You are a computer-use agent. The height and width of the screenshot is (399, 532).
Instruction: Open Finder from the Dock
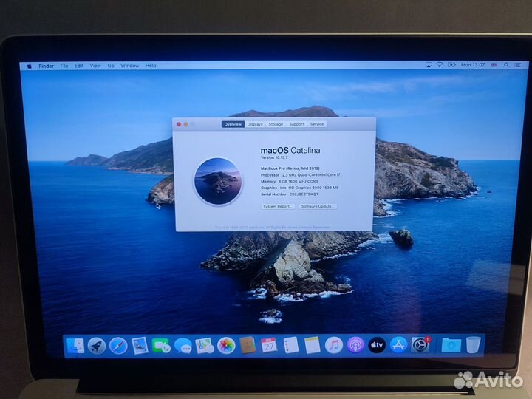click(x=75, y=346)
